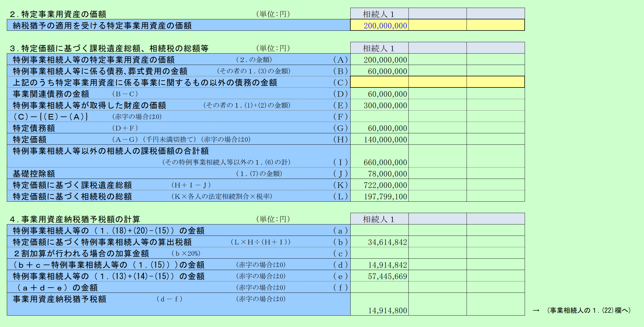This screenshot has width=644, height=327.
Task: Click the empty row (a) cell for 相続人1
Action: coord(379,230)
